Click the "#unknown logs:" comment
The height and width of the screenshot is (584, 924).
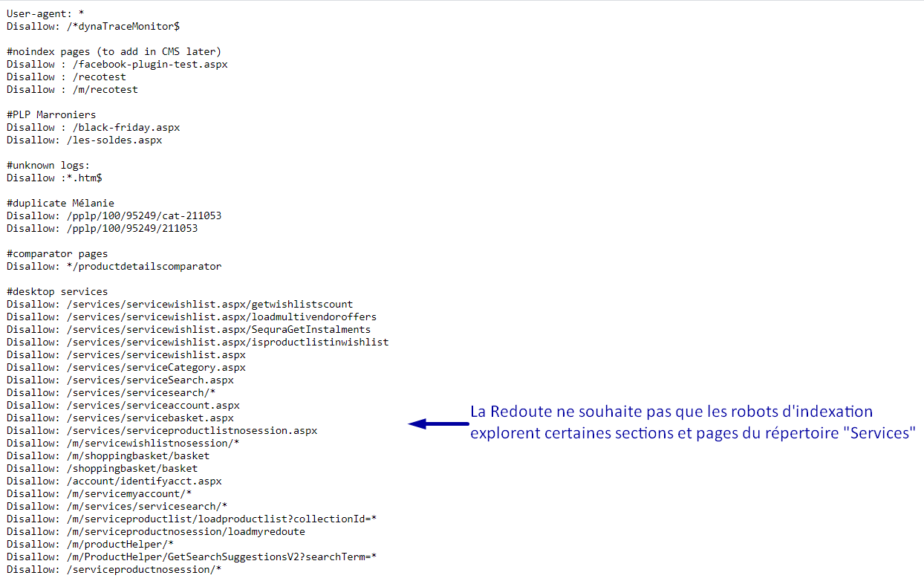click(48, 165)
